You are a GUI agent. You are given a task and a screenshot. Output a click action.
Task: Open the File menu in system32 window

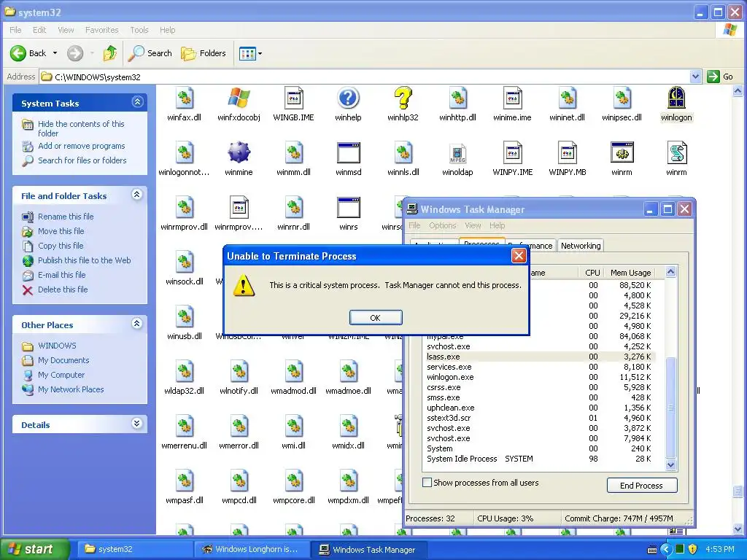tap(15, 30)
